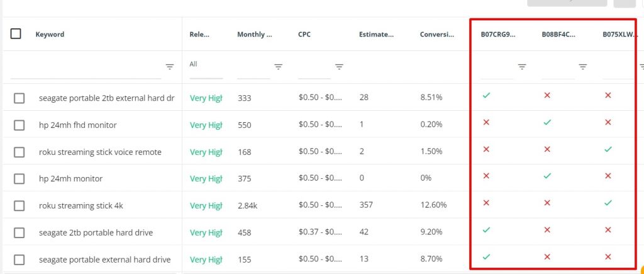
Task: Click the B07CRG9 ASIN column header
Action: 498,34
